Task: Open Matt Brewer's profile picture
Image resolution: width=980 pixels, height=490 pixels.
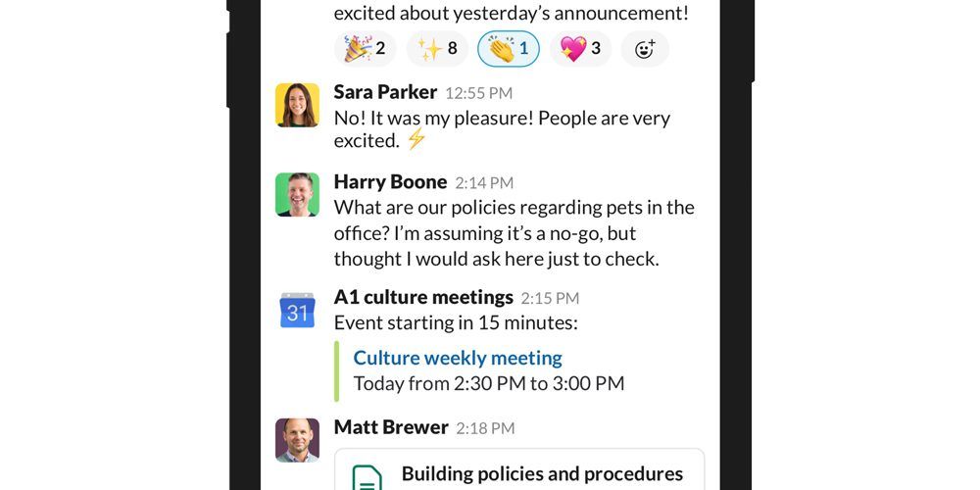Action: pos(298,440)
